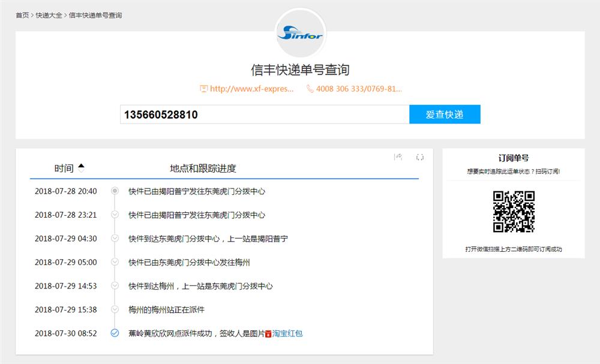Open the 首页 breadcrumb link
Image resolution: width=600 pixels, height=364 pixels.
(22, 16)
